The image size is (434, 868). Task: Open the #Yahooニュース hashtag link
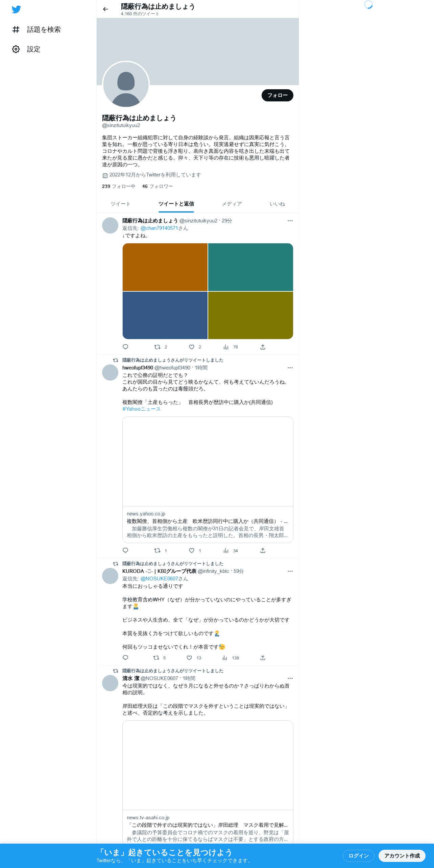[x=141, y=409]
